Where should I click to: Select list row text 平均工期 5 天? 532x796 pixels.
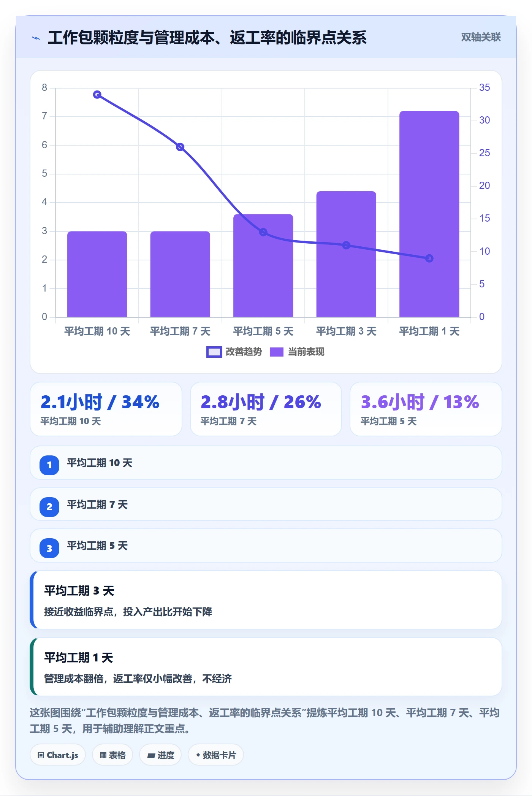[x=97, y=546]
